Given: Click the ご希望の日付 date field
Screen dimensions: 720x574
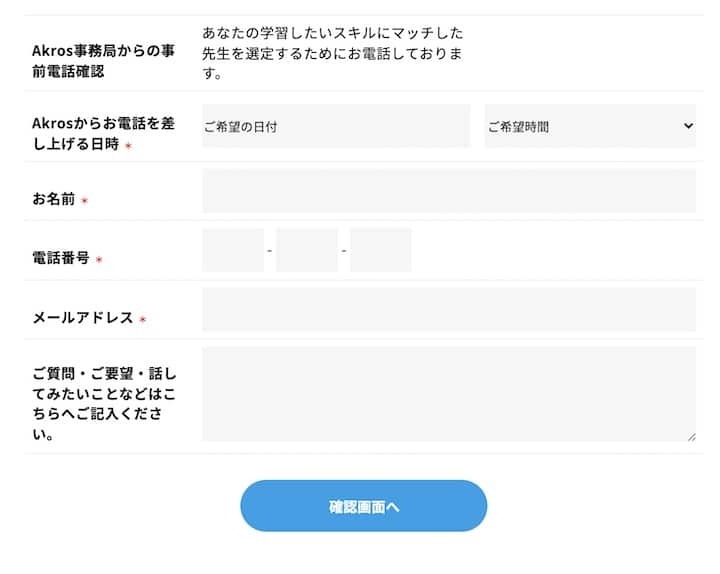Looking at the screenshot, I should click(x=335, y=127).
